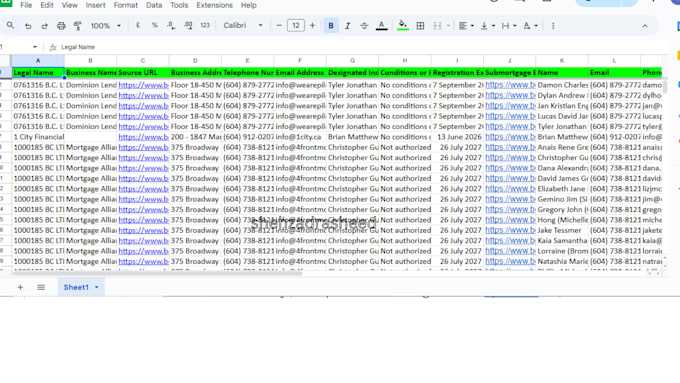Open the Insert menu
Image resolution: width=680 pixels, height=383 pixels.
tap(95, 5)
